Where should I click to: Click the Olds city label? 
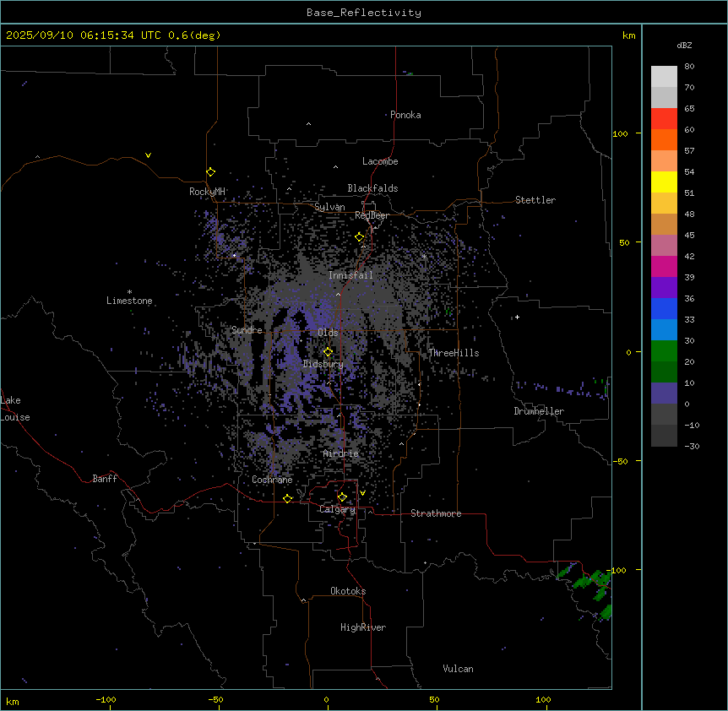pos(328,333)
